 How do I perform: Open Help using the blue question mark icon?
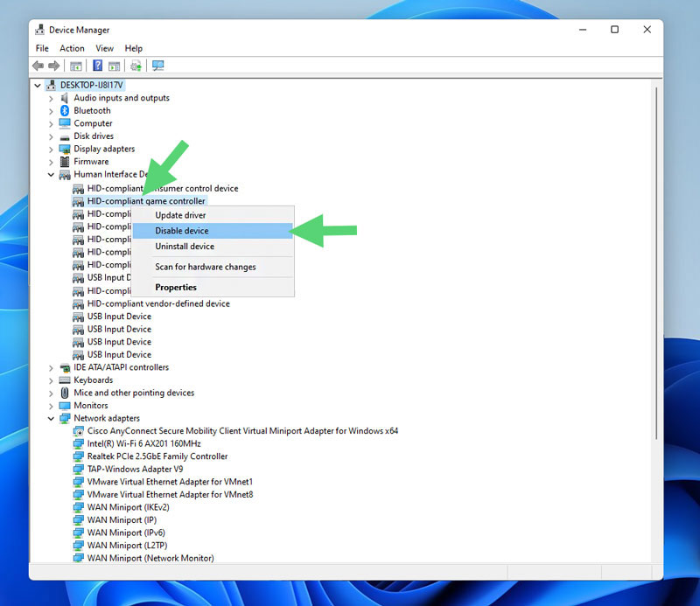98,66
